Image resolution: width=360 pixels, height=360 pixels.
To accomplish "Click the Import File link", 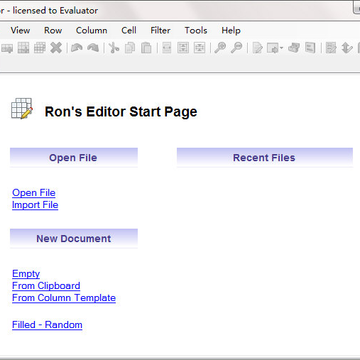I will [35, 205].
